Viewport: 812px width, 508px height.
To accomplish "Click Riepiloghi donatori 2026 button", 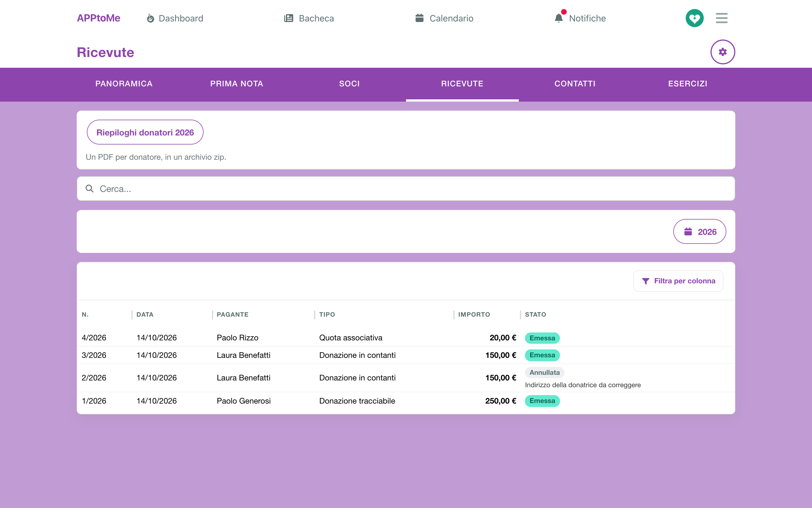I will [145, 132].
